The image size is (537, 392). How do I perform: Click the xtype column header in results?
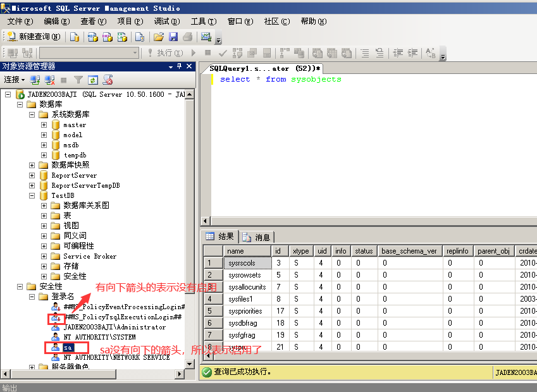click(x=300, y=250)
